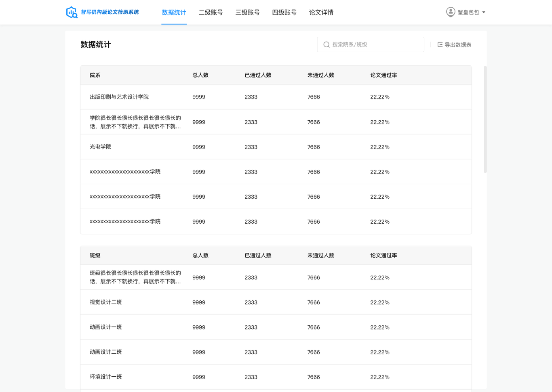Click 2333 in the 出版印刷与艺术设计学院 row

click(x=251, y=97)
